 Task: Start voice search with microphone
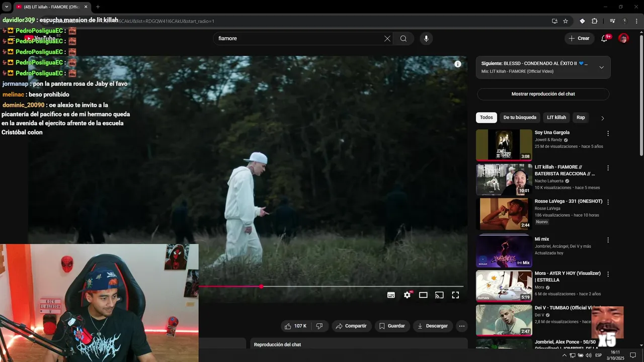click(426, 38)
